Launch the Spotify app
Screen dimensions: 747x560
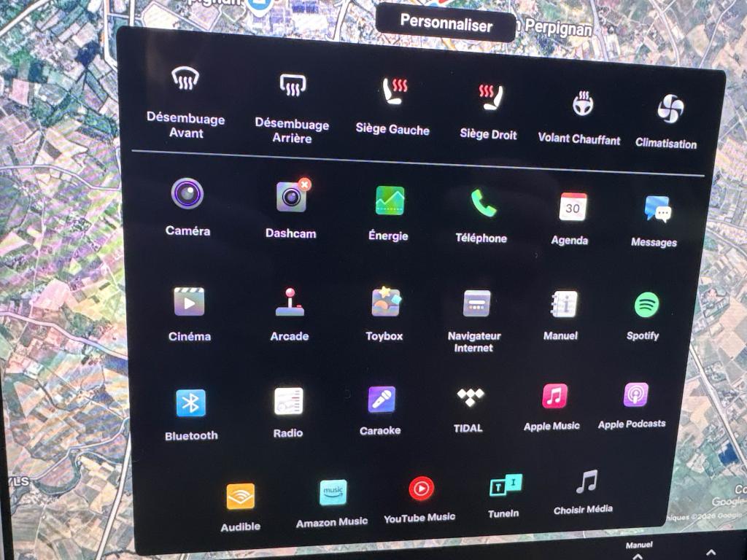tap(646, 305)
